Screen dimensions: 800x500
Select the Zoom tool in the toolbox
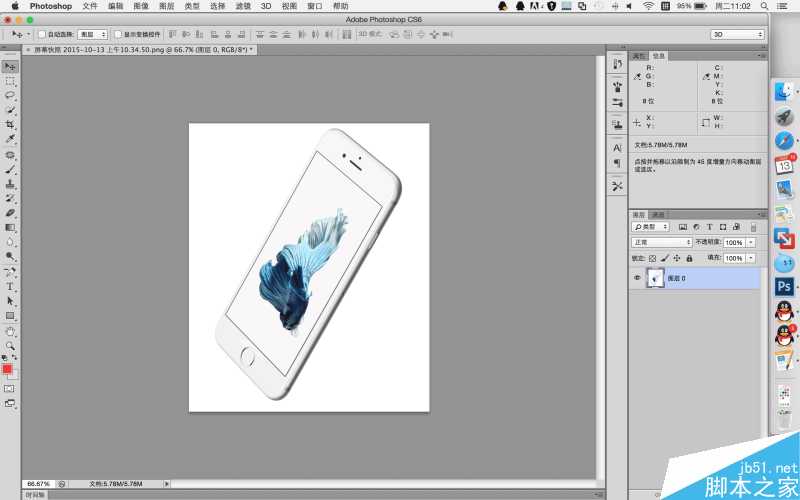pos(10,345)
